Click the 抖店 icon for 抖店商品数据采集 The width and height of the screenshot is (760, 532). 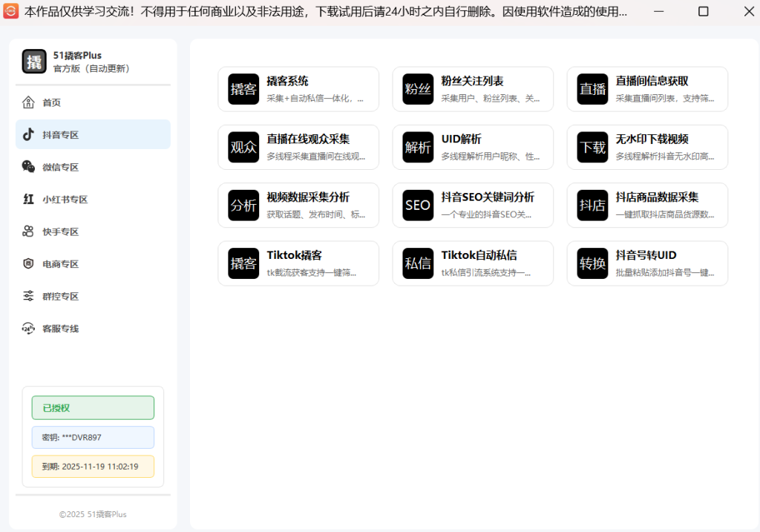(592, 205)
